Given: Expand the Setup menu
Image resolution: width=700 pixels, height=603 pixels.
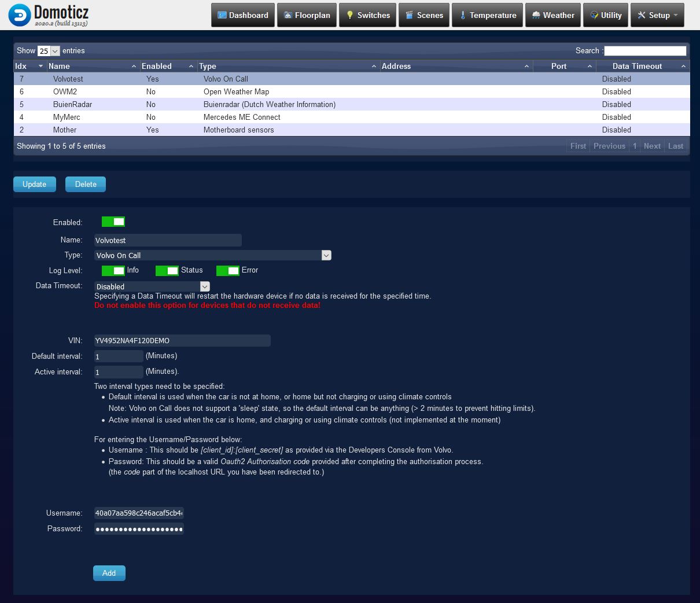Looking at the screenshot, I should [657, 15].
